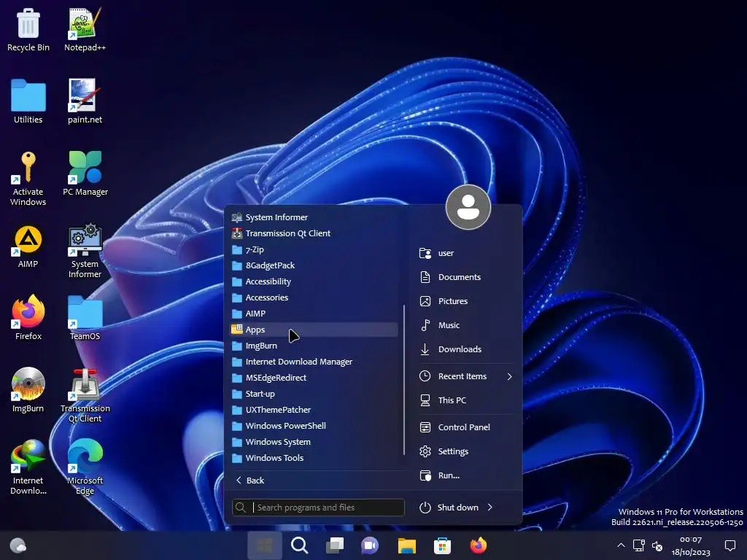The width and height of the screenshot is (747, 560).
Task: Open the Chat app on taskbar
Action: pyautogui.click(x=370, y=545)
